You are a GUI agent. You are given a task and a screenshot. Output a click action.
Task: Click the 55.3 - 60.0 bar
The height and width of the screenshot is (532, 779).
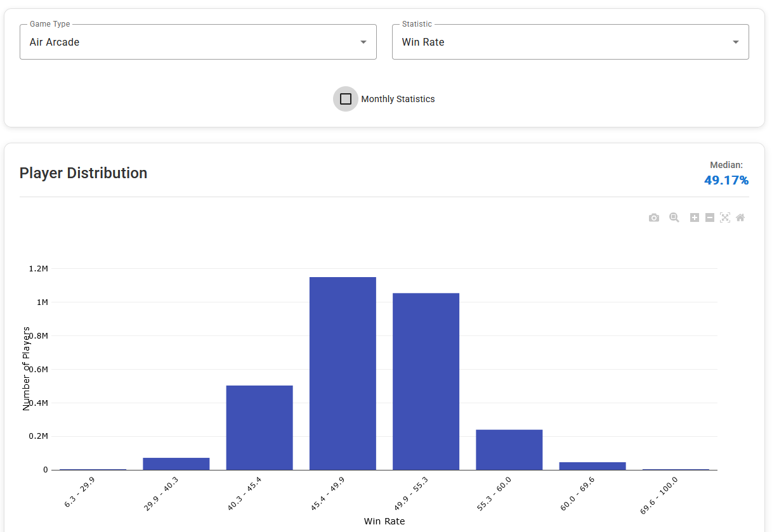tap(509, 450)
